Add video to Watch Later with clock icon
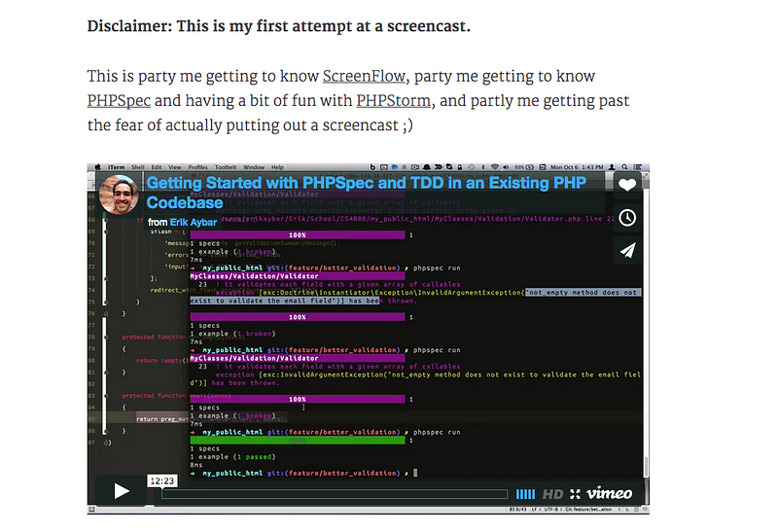 627,217
